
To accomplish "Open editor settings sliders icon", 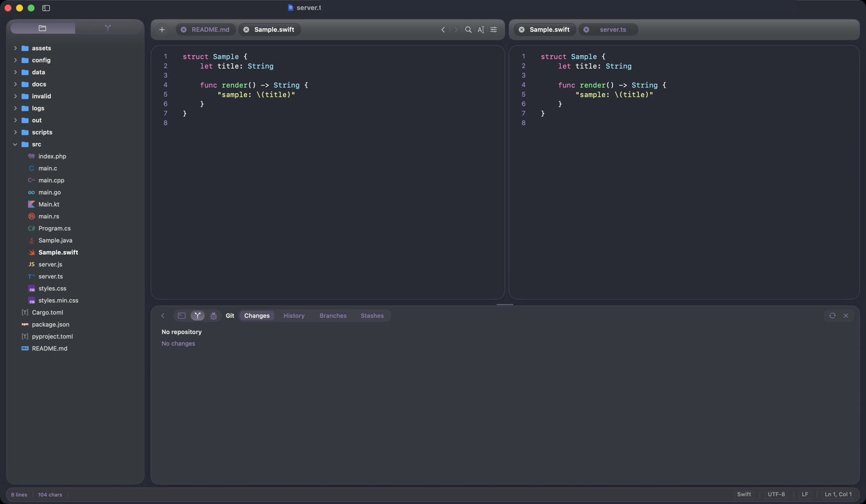I will tap(494, 30).
